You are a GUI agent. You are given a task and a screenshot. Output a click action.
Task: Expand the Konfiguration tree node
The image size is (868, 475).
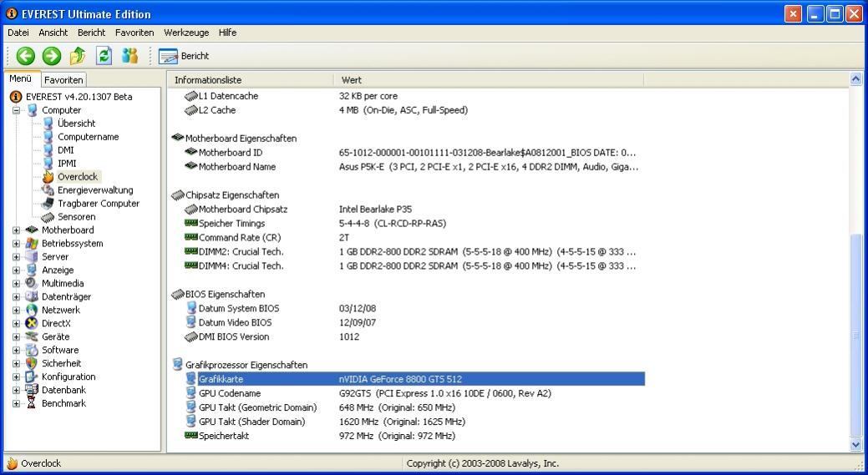tap(16, 376)
